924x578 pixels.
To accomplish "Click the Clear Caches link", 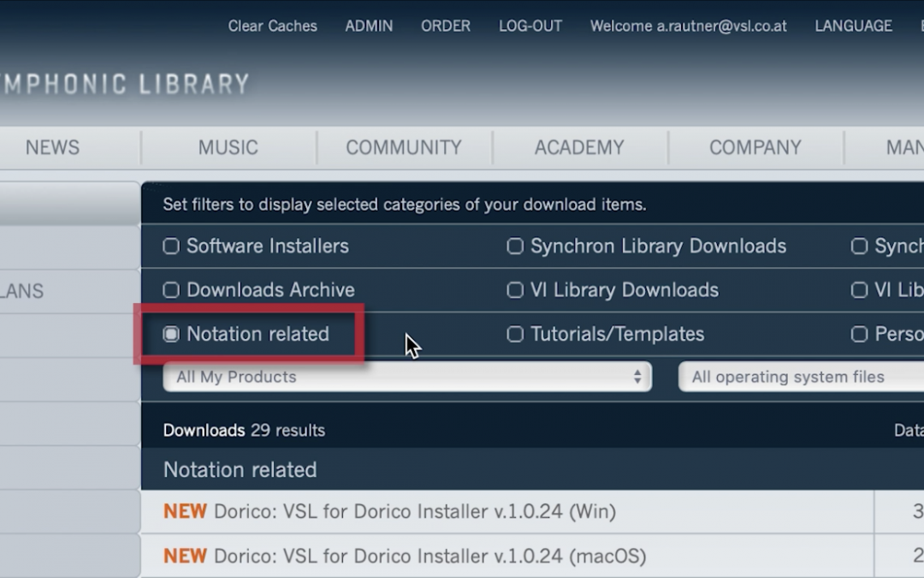I will point(272,26).
